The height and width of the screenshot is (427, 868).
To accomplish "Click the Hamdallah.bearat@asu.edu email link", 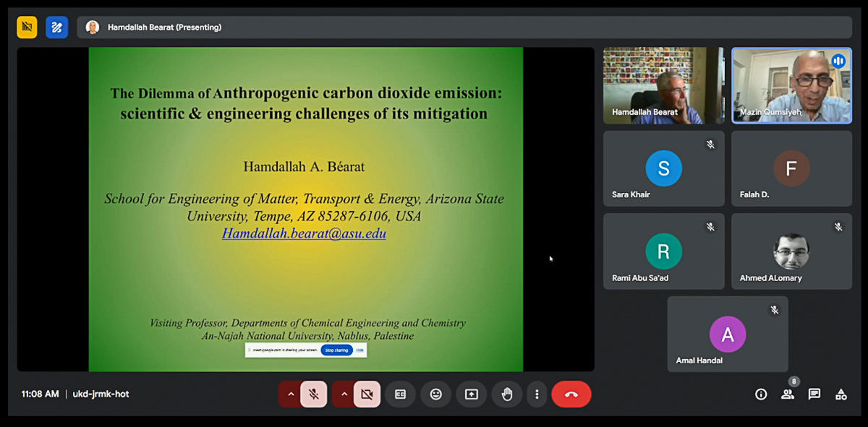I will pos(304,234).
